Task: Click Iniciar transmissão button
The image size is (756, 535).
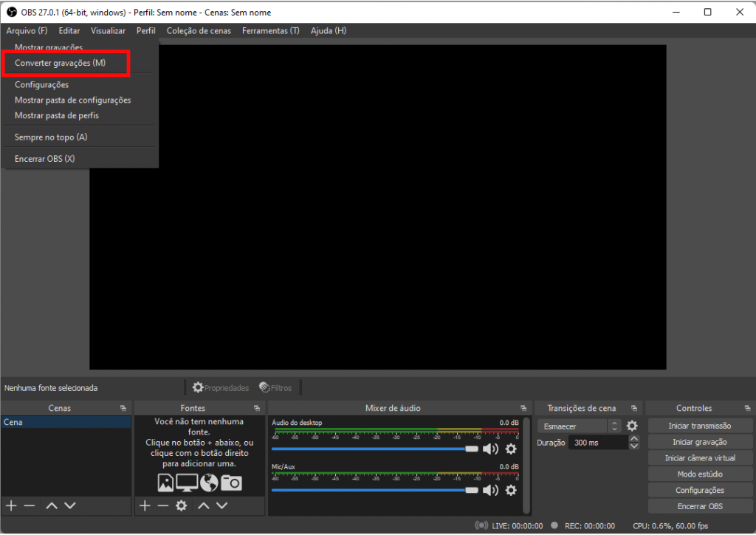Action: click(x=699, y=426)
